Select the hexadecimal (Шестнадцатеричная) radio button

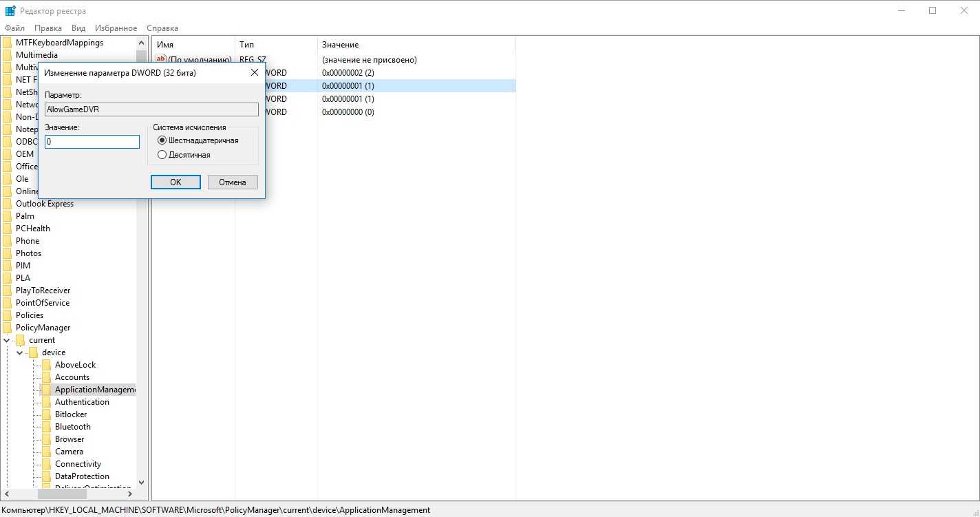click(162, 140)
